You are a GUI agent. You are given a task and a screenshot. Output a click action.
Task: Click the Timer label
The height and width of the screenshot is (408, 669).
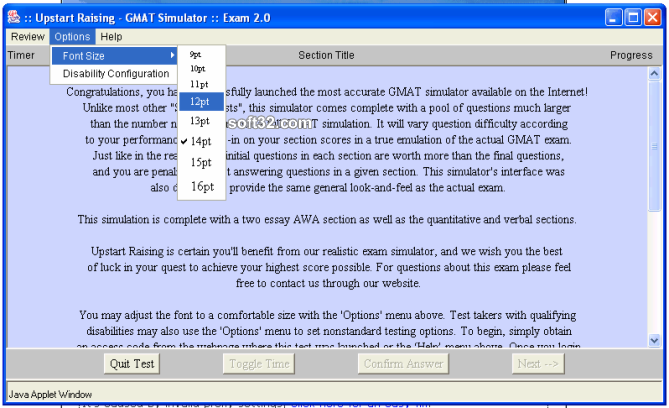[x=21, y=55]
